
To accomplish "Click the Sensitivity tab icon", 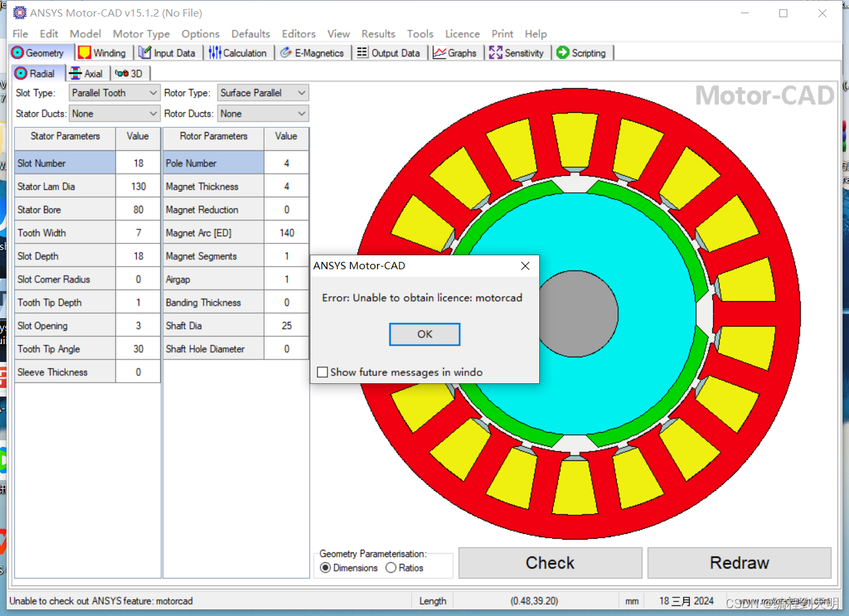I will pyautogui.click(x=495, y=53).
